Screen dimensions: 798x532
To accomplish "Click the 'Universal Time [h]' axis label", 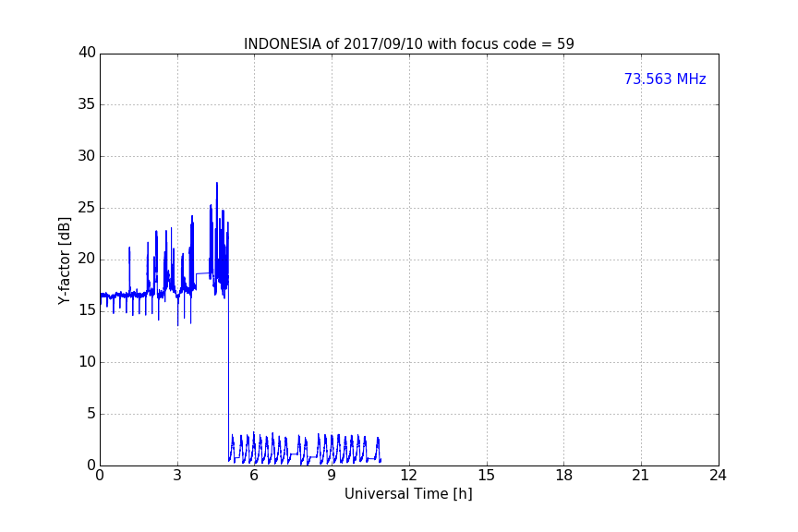I will point(408,494).
